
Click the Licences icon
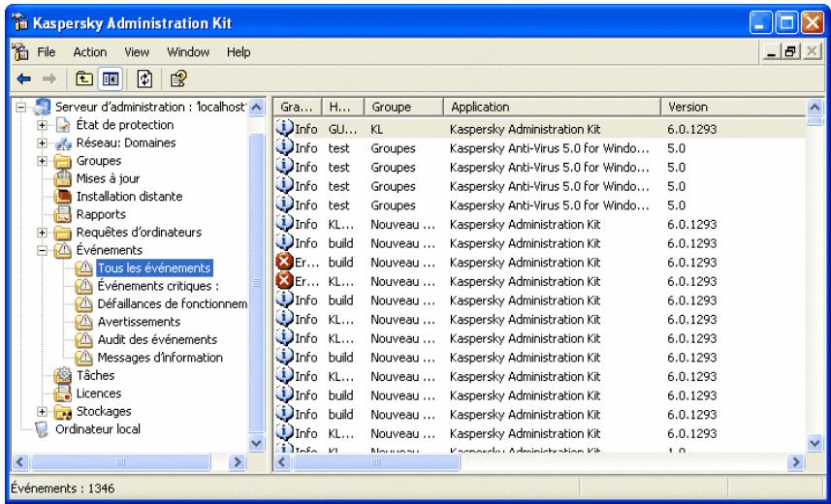tap(63, 394)
